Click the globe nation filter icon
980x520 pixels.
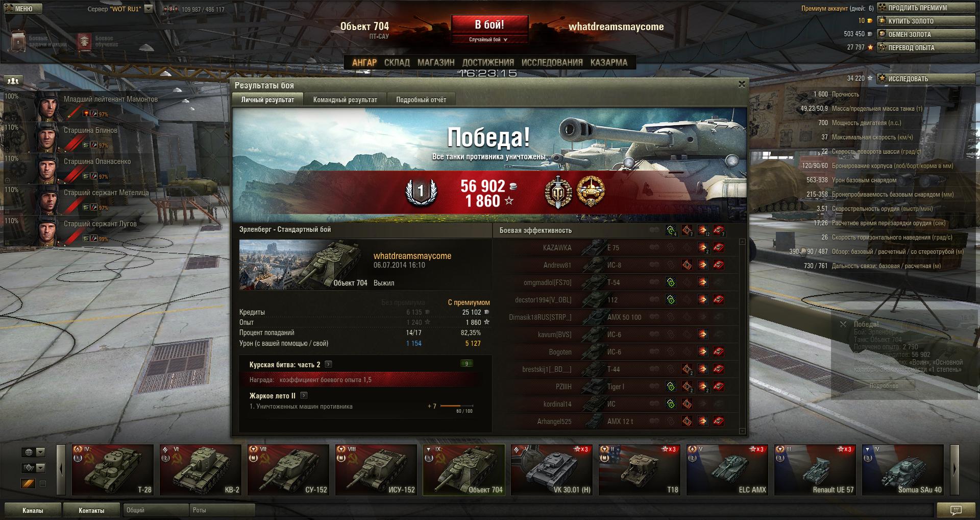[29, 452]
